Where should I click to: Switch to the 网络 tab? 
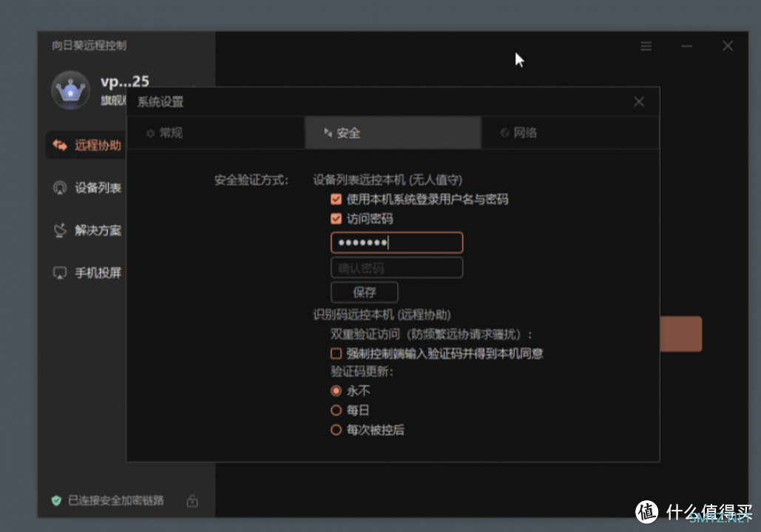pos(570,132)
